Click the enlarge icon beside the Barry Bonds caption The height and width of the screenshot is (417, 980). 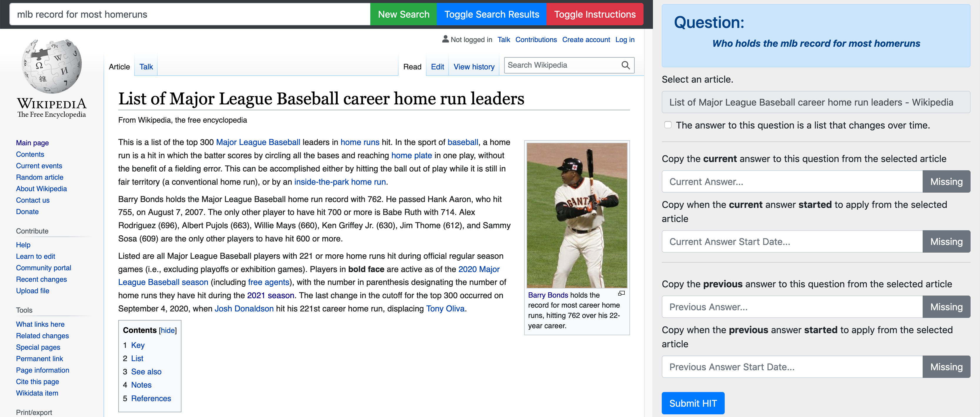(622, 293)
